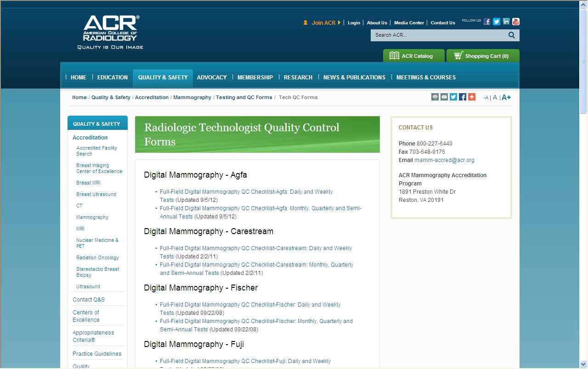Open Accredited Facility Search sidebar link
The width and height of the screenshot is (588, 369).
[x=96, y=151]
